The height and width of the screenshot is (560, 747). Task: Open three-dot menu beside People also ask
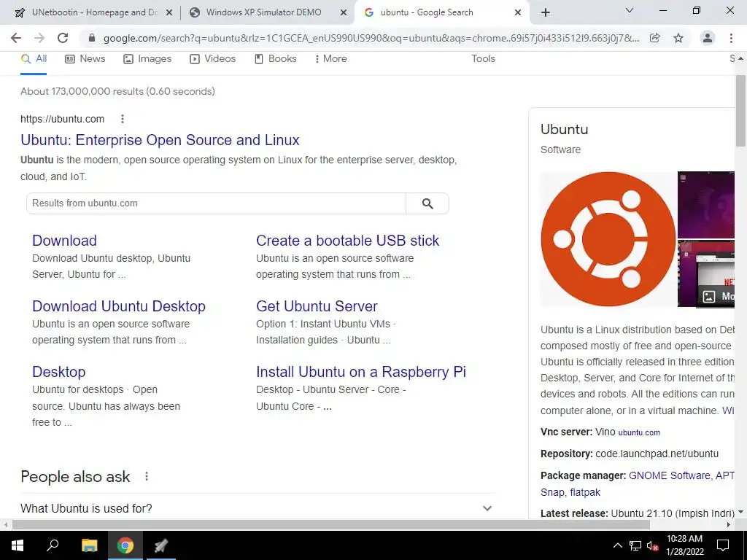tap(147, 476)
